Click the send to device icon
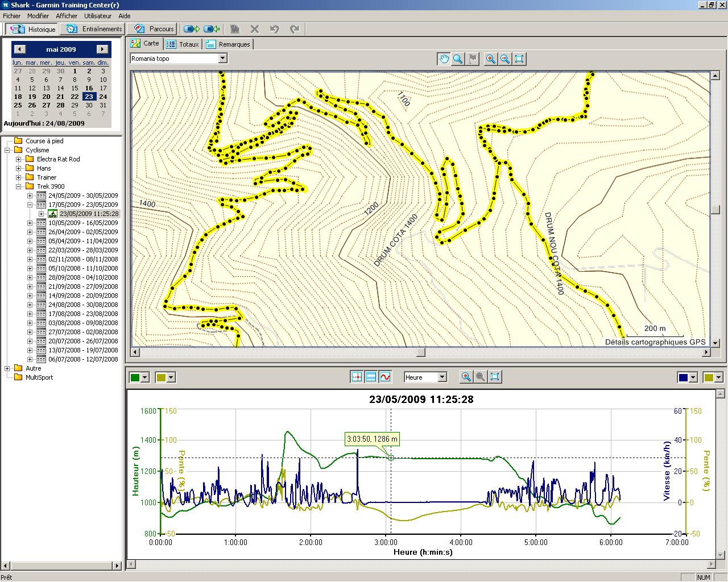The width and height of the screenshot is (728, 582). tap(192, 29)
